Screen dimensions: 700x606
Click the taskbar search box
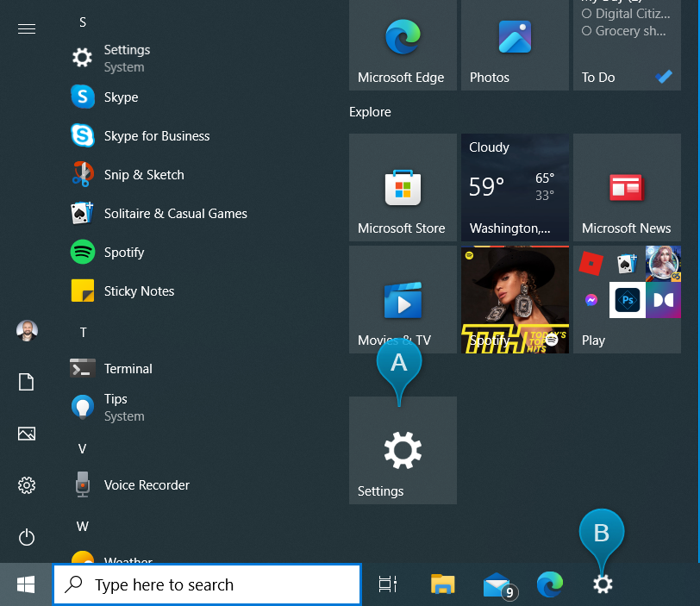[207, 584]
